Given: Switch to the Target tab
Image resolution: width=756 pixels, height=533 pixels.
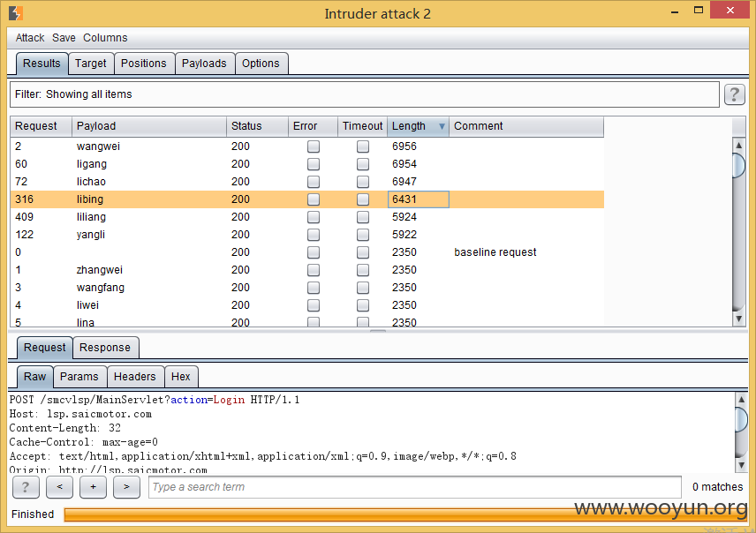Looking at the screenshot, I should click(91, 64).
